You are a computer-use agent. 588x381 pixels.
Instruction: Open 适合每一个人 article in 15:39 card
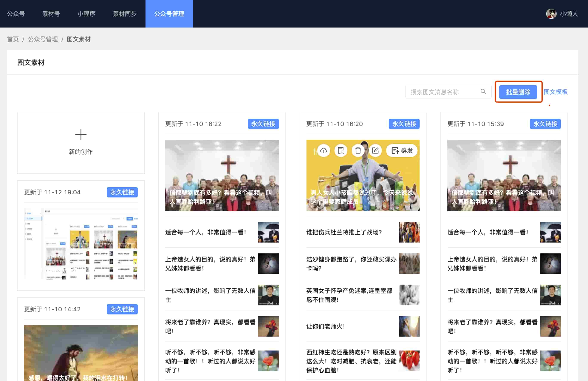tap(488, 232)
